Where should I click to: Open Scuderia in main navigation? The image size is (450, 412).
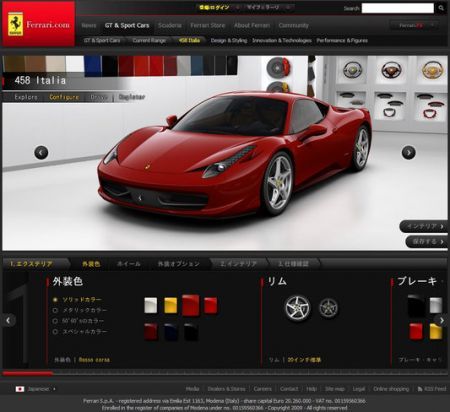[170, 25]
